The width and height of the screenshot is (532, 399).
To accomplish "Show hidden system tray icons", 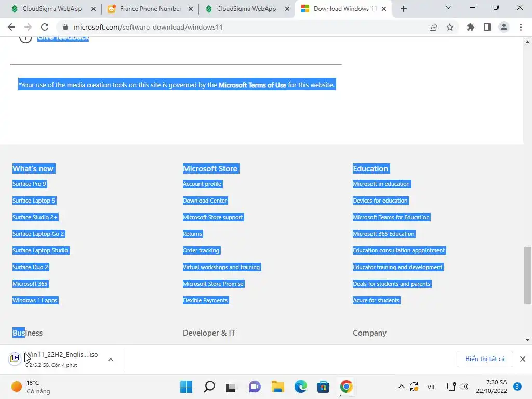I will click(402, 387).
